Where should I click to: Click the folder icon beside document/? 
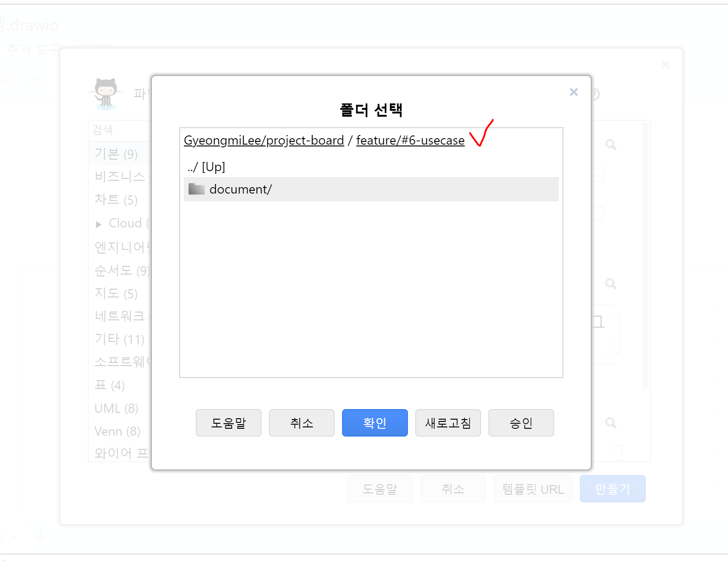pos(196,189)
